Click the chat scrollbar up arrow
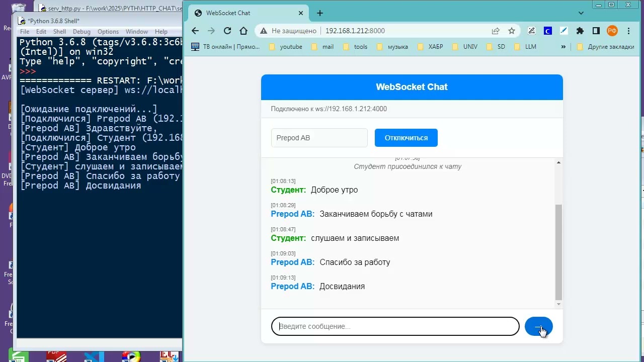644x362 pixels. [558, 162]
